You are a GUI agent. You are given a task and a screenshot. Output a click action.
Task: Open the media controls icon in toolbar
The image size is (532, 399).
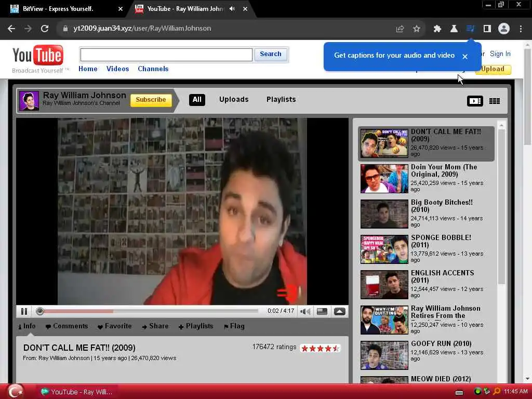pos(470,29)
